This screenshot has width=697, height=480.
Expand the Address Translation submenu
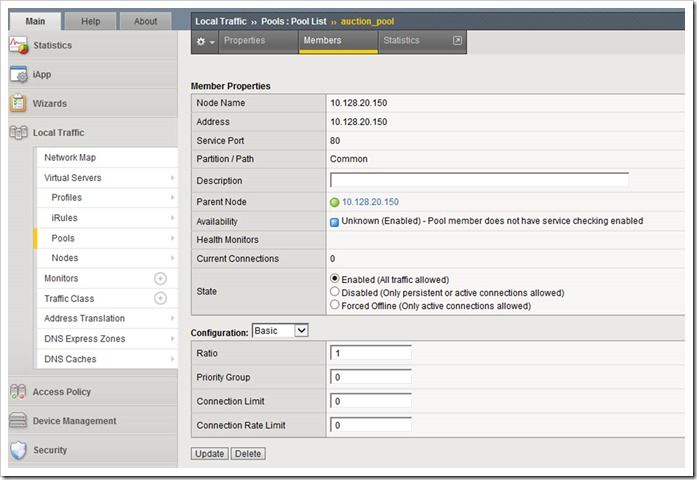click(x=172, y=318)
